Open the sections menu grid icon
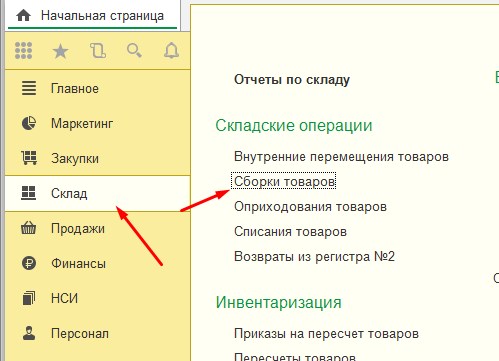Viewport: 499px width, 361px height. pos(24,51)
